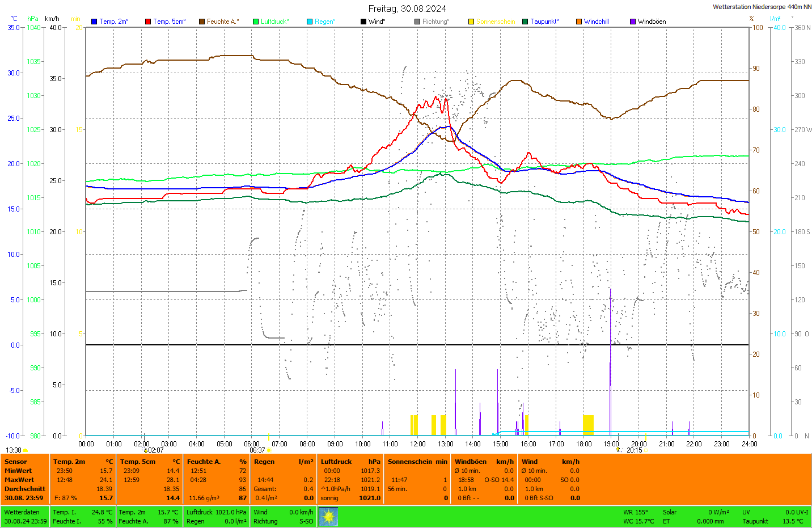The height and width of the screenshot is (528, 812).
Task: Select the Richtung legend label
Action: (x=435, y=22)
